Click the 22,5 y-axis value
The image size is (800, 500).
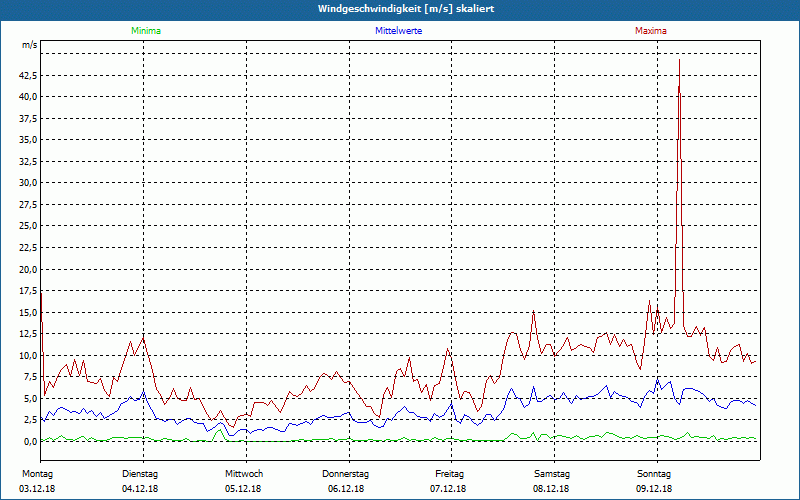point(27,248)
